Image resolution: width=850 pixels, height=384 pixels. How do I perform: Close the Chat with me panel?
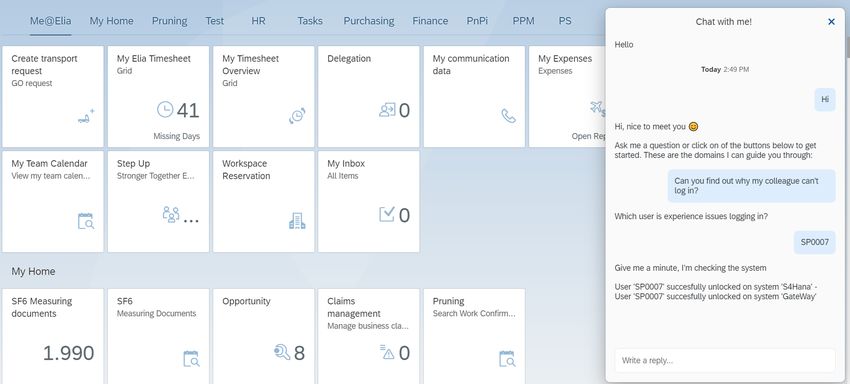[x=832, y=22]
